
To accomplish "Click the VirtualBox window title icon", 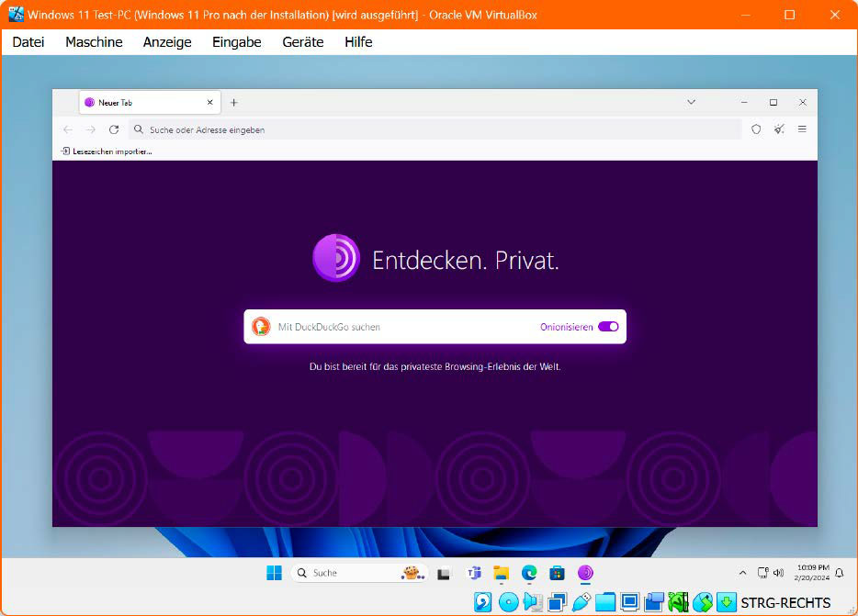I will click(16, 14).
